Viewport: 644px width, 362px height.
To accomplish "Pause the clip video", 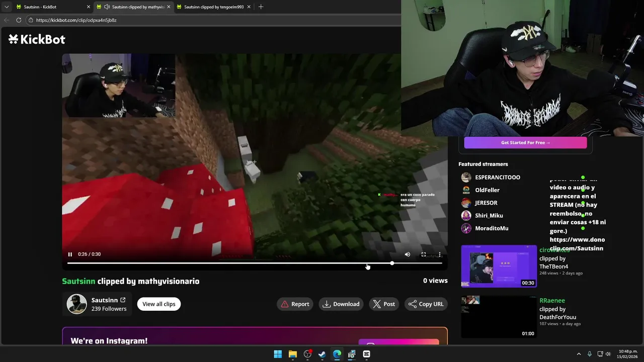I will pos(70,254).
